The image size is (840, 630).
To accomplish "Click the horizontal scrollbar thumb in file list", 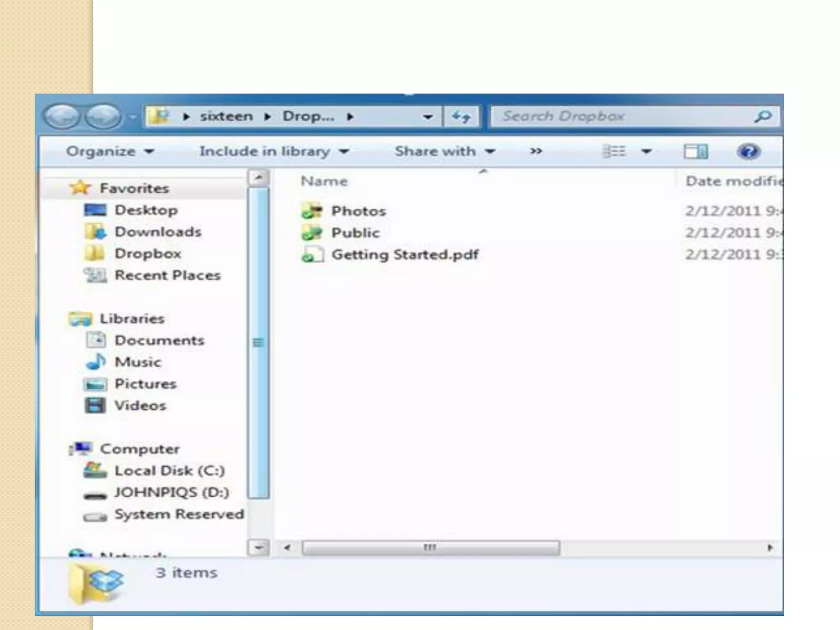I will point(431,548).
